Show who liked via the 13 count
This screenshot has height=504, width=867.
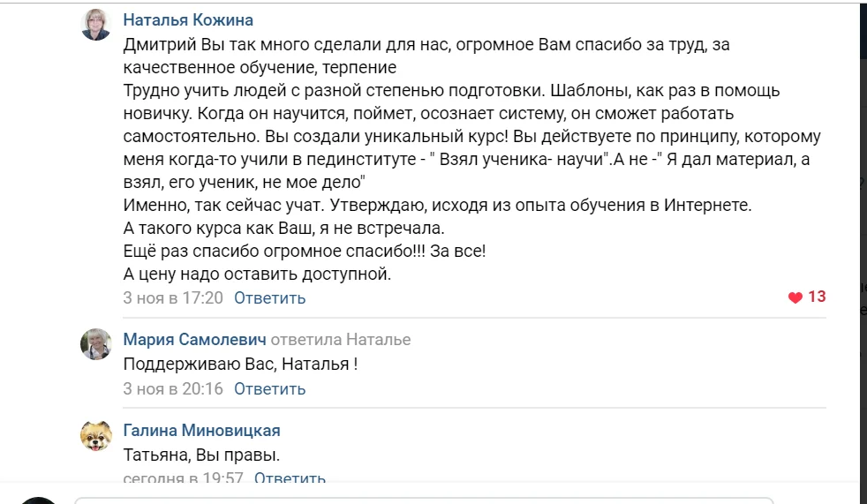(x=817, y=297)
